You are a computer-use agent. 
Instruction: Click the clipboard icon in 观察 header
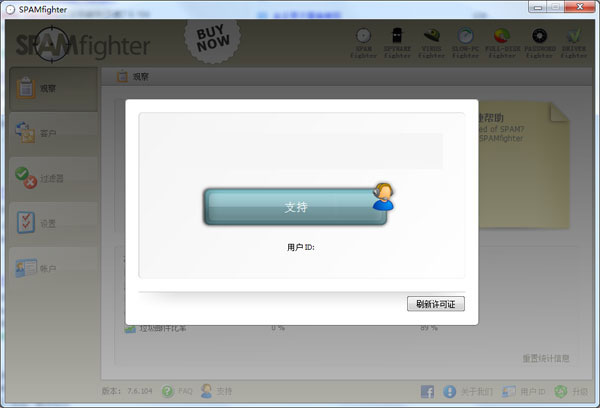pos(122,76)
